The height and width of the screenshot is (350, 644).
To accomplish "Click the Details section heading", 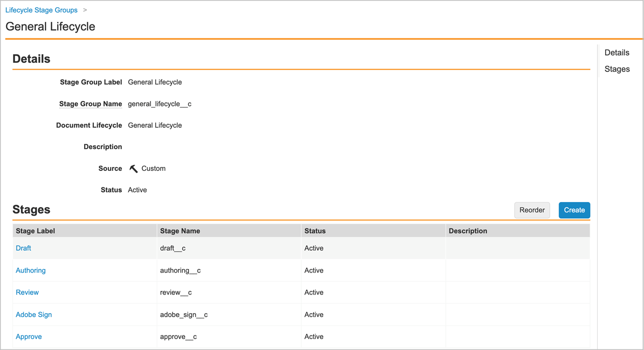I will coord(31,59).
